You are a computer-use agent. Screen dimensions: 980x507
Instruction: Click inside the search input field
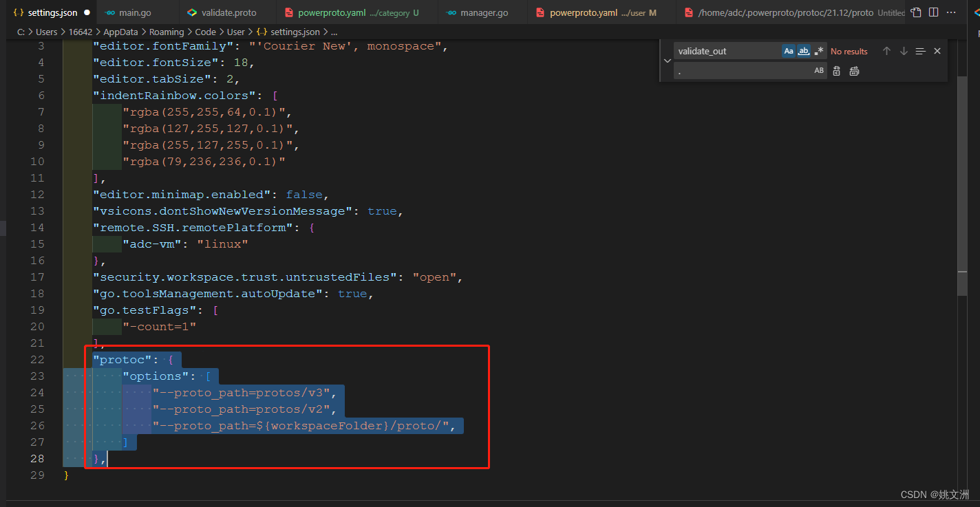coord(726,50)
